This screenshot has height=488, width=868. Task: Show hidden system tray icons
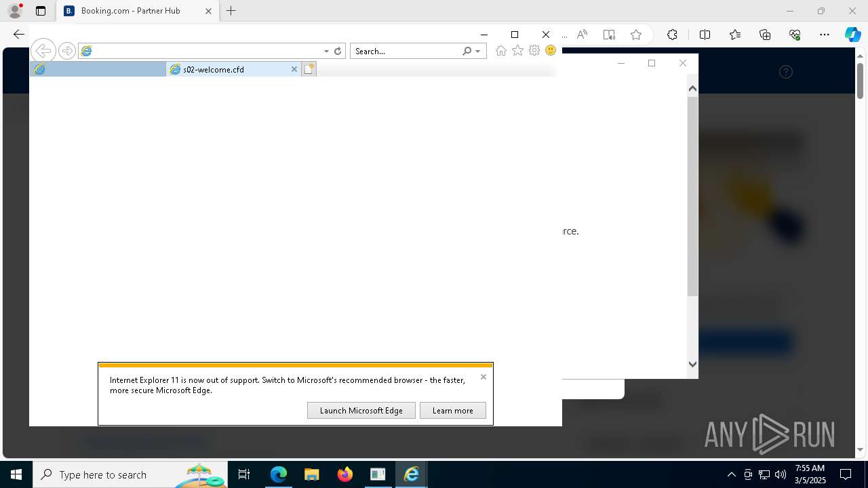(x=731, y=474)
